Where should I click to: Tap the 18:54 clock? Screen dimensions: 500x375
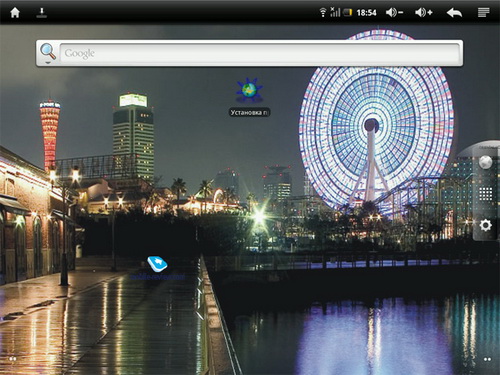click(366, 13)
